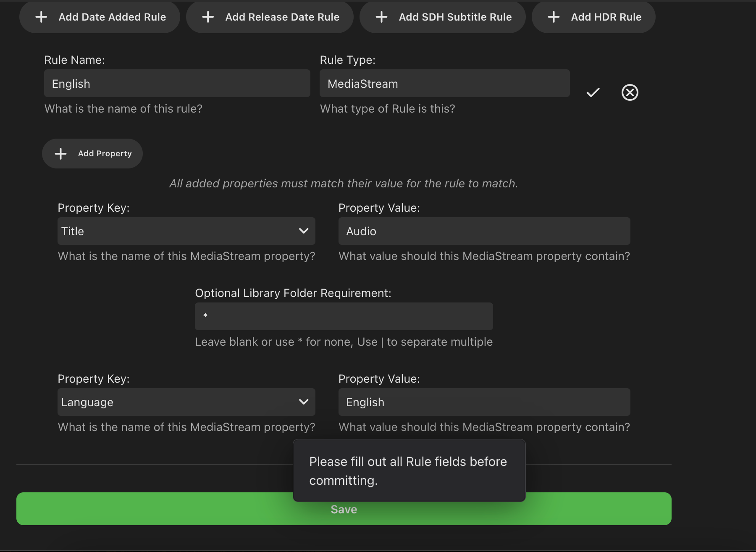Click plus icon beside Add Property
756x552 pixels.
(61, 154)
